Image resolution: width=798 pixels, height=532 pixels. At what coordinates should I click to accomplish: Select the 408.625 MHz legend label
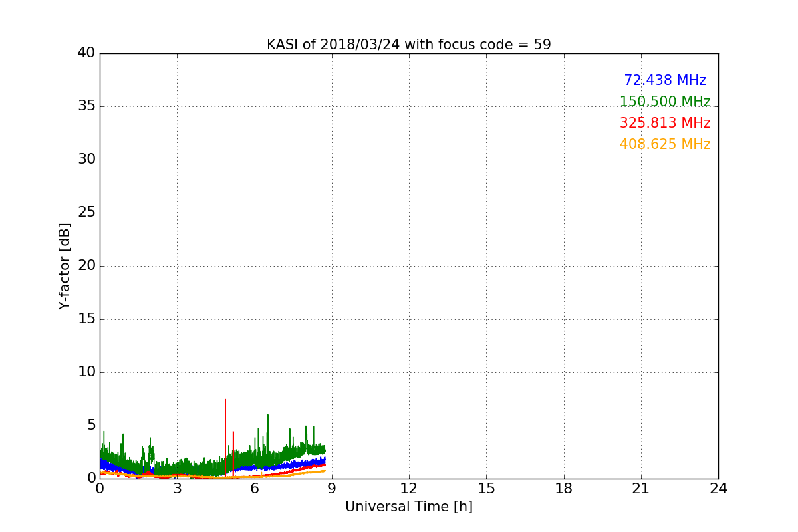click(665, 144)
